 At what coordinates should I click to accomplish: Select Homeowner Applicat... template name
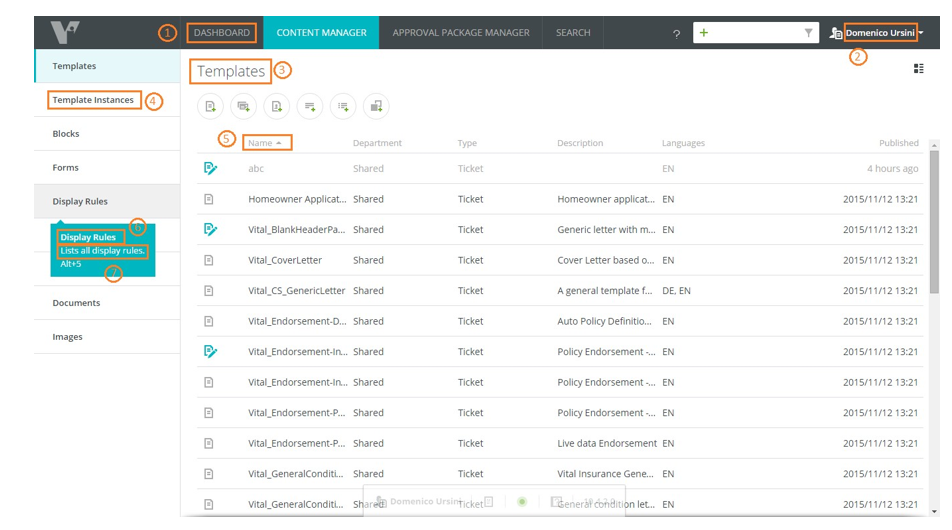(x=297, y=199)
